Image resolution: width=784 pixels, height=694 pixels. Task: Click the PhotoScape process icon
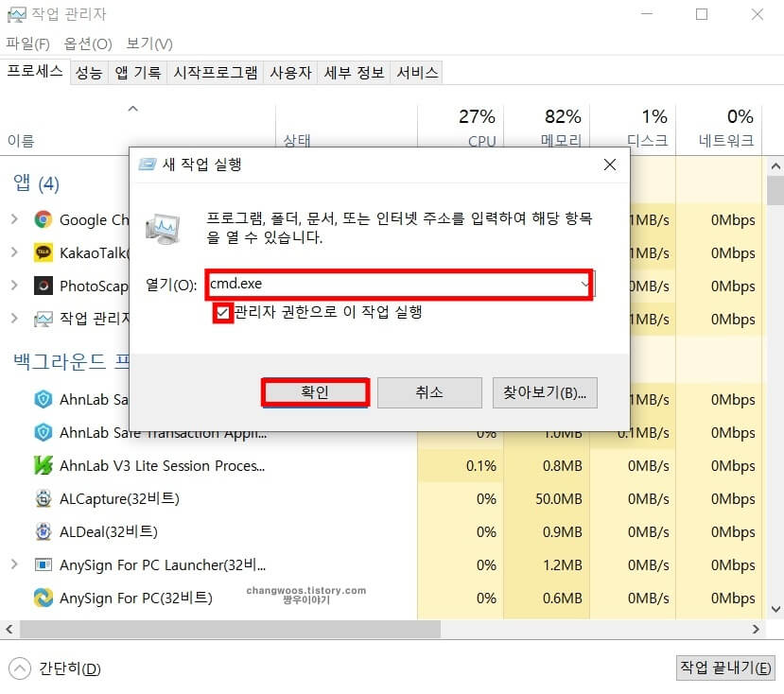tap(42, 286)
